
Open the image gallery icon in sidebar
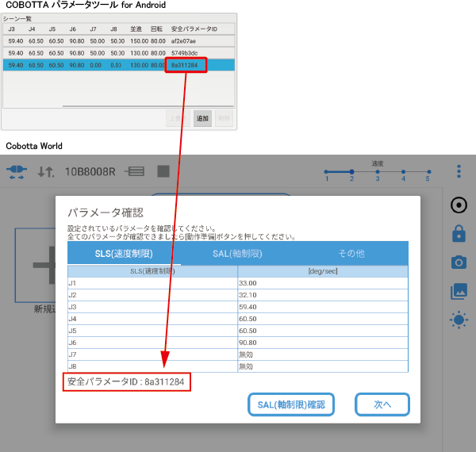[459, 291]
